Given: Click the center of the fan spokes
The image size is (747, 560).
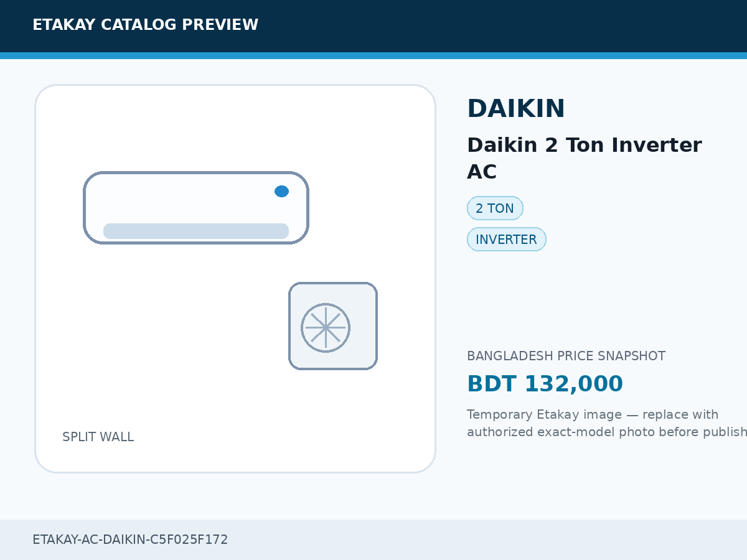Looking at the screenshot, I should point(326,327).
